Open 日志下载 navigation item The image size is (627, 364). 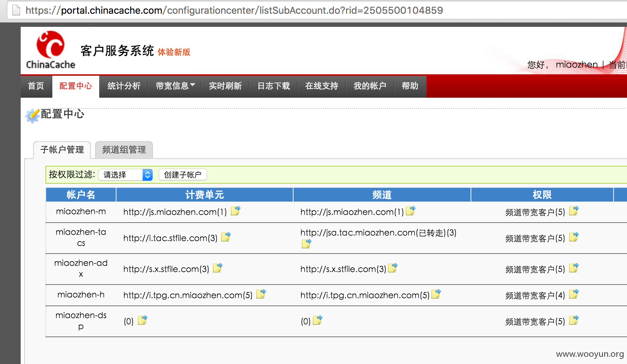click(274, 86)
